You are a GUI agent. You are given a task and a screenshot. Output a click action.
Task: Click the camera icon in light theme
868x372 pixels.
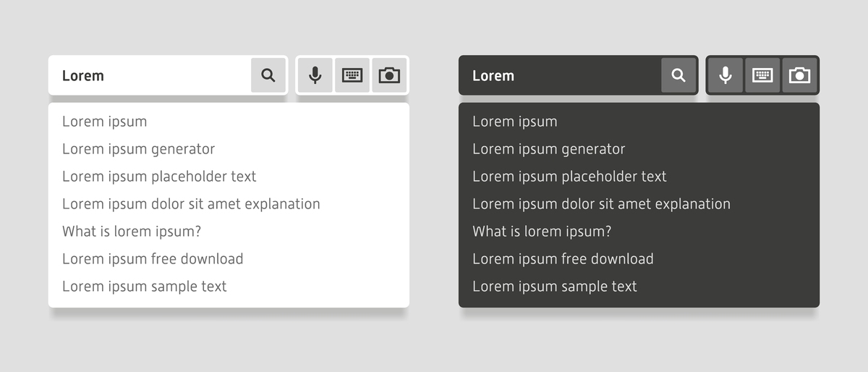click(389, 75)
